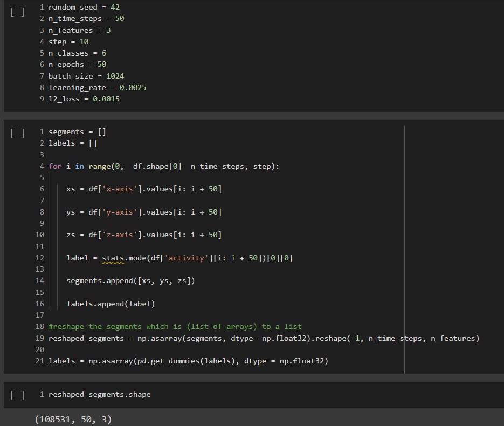
Task: Click the for loop line with range
Action: [164, 166]
